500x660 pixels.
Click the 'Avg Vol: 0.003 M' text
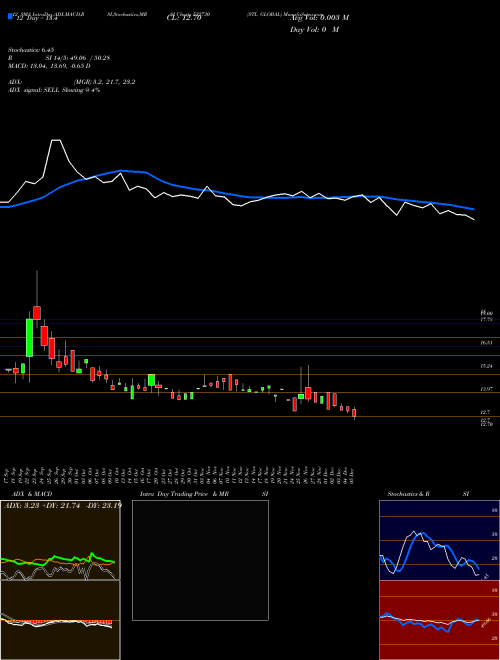pos(319,18)
